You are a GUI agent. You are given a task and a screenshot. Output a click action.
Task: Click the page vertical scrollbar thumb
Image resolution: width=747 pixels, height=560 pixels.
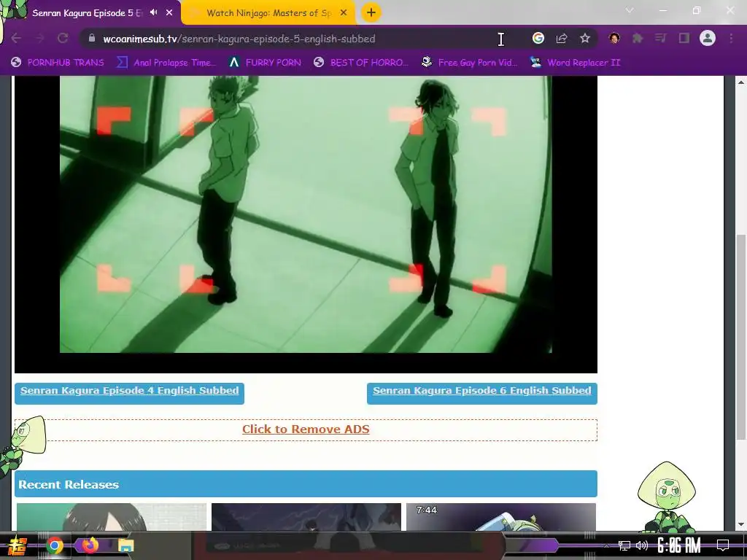[741, 337]
